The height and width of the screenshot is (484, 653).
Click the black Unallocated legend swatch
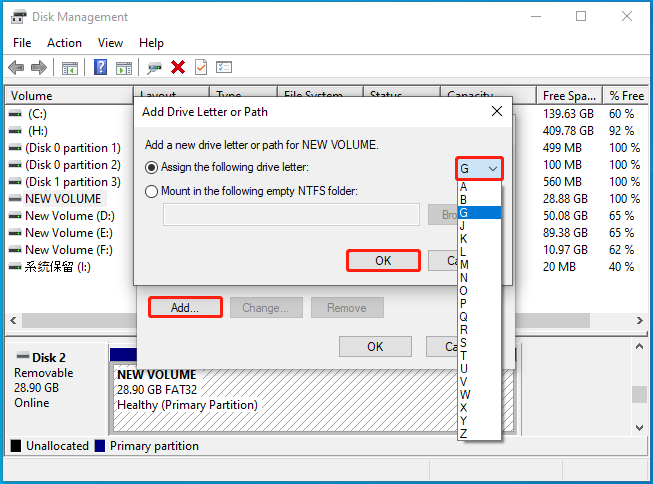[16, 446]
